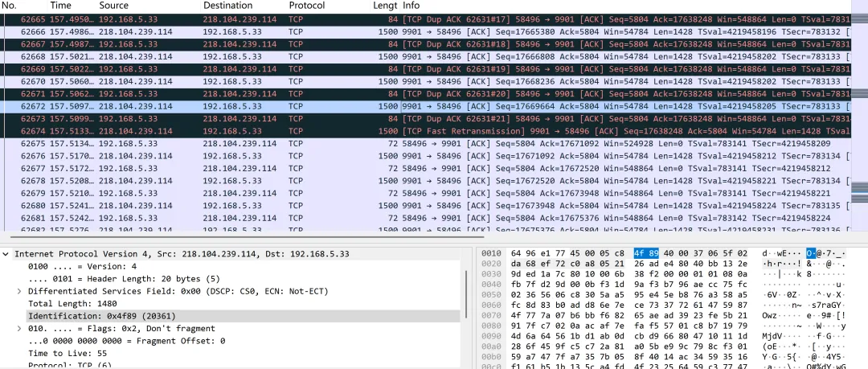Expand the Flags 0x2 Don't fragment node
The width and height of the screenshot is (868, 369).
click(x=19, y=329)
